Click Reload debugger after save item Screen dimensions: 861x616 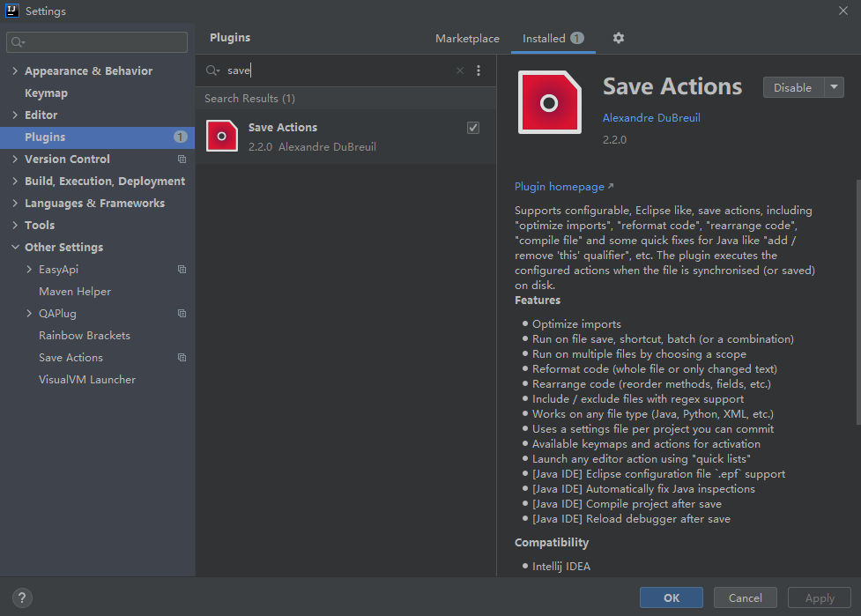[x=631, y=519]
